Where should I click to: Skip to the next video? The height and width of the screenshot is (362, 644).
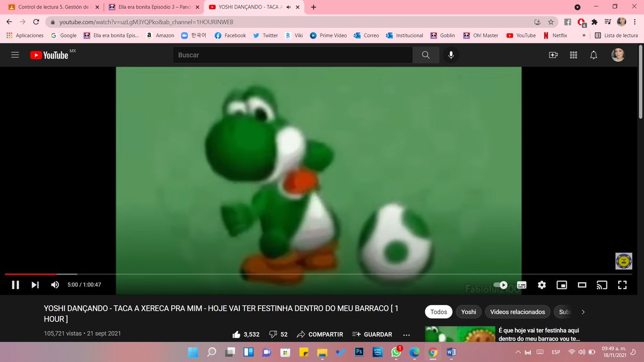tap(35, 285)
